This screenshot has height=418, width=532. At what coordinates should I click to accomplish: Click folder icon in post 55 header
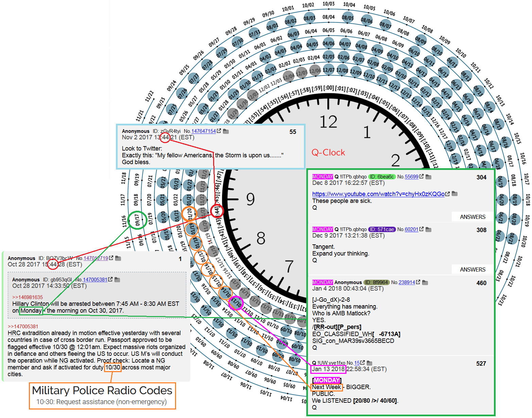point(226,131)
